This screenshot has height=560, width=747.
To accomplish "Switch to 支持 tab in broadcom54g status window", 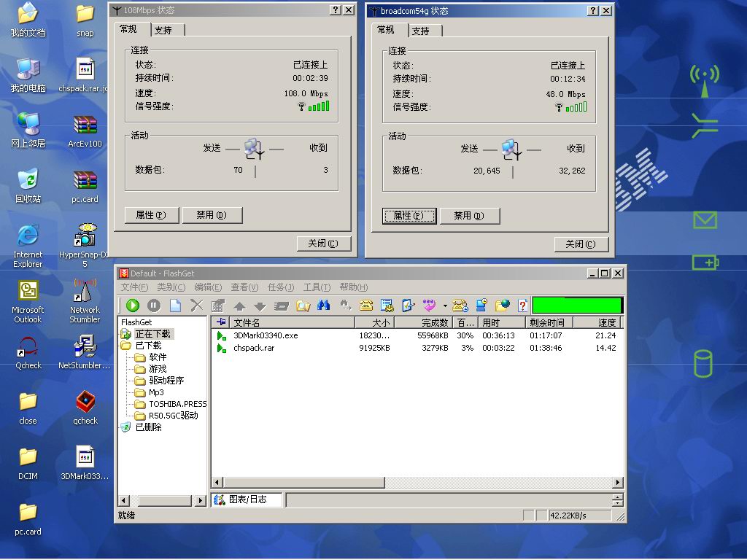I will click(x=426, y=31).
